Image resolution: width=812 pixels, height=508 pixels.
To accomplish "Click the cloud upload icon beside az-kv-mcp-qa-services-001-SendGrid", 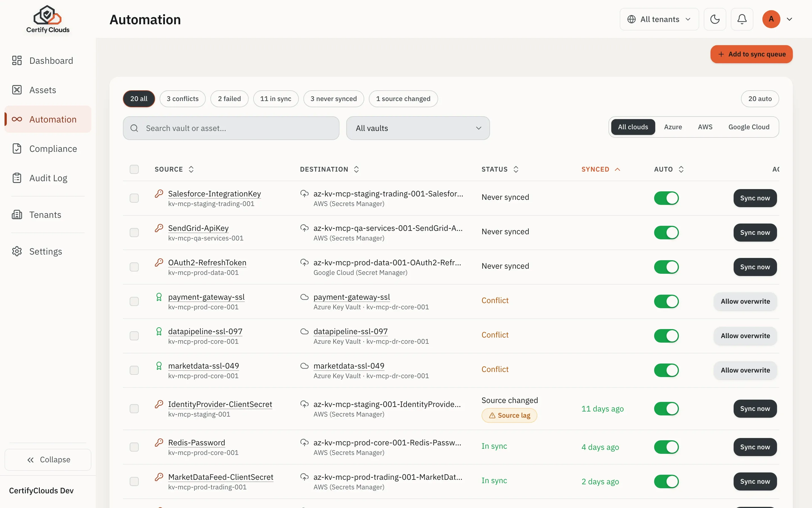I will click(304, 228).
